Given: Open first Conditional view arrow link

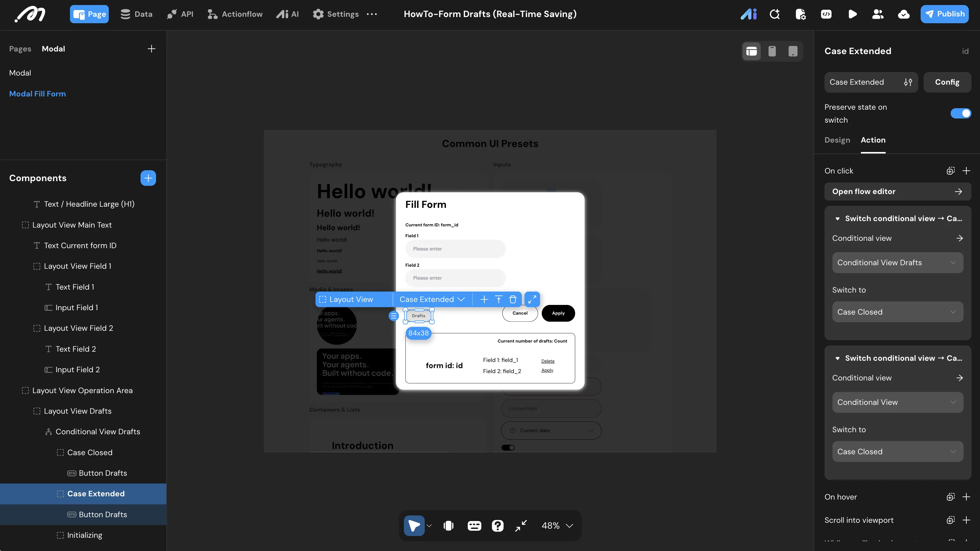Looking at the screenshot, I should click(959, 238).
